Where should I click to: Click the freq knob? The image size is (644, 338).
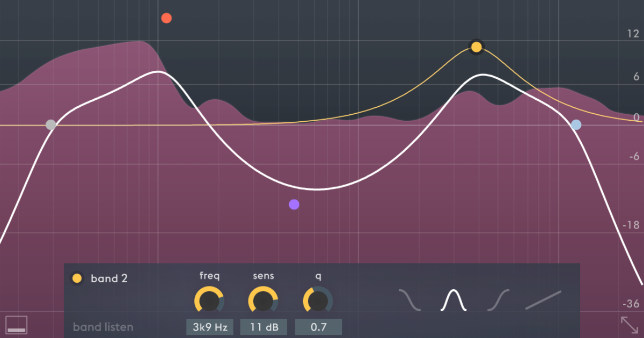click(x=209, y=300)
